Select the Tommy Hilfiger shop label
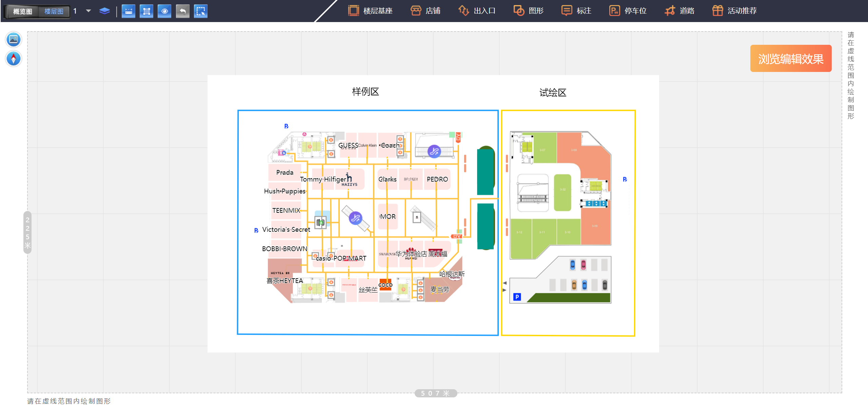The width and height of the screenshot is (868, 414). click(323, 179)
